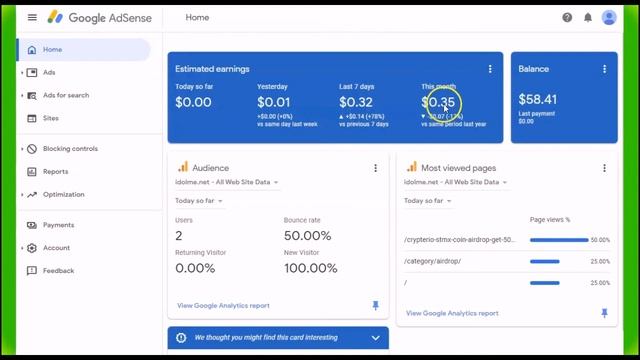Select Feedback in the sidebar
Viewport: 640px width, 360px height.
(x=59, y=271)
